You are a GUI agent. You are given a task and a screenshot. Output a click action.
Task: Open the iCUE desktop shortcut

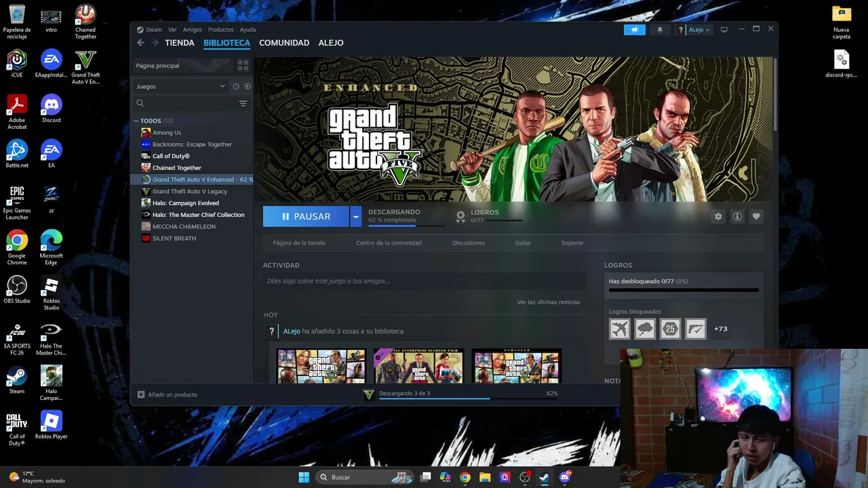point(17,63)
